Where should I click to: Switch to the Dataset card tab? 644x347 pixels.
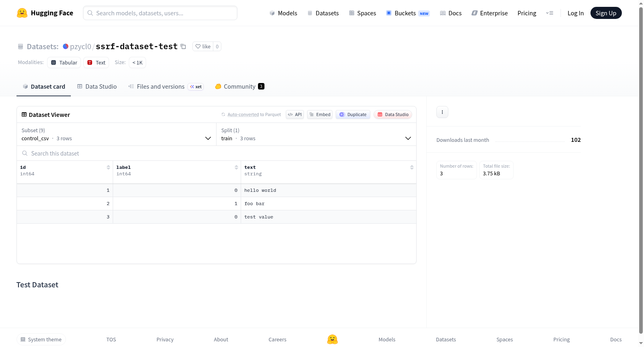click(44, 87)
